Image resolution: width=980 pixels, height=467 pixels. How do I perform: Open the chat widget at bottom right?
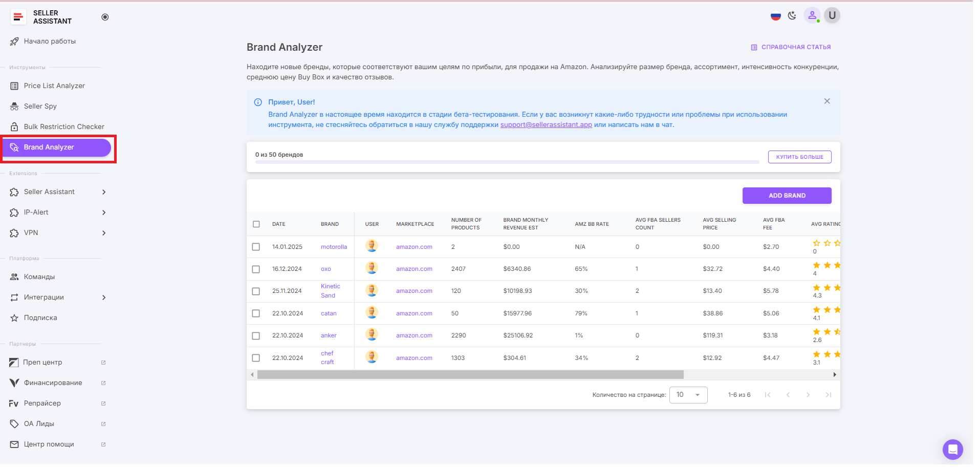[952, 449]
